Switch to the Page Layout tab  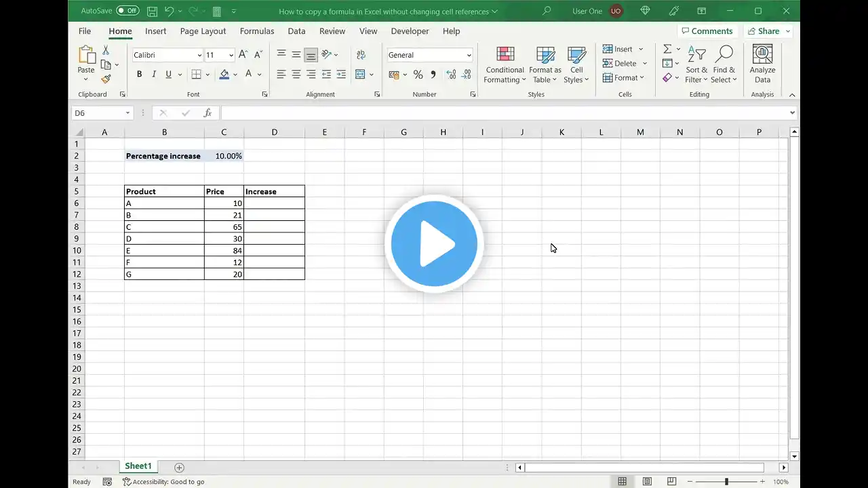(x=203, y=31)
